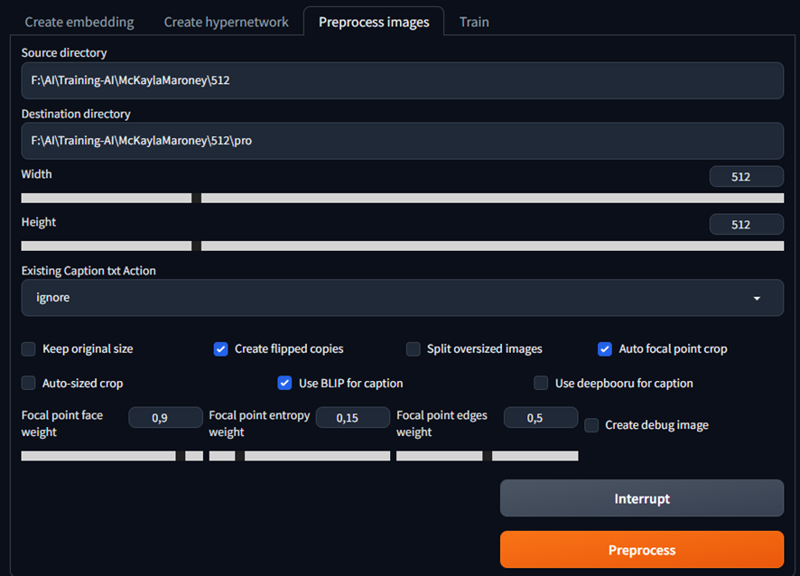Viewport: 800px width, 576px height.
Task: Adjust the Width slider track
Action: (402, 198)
